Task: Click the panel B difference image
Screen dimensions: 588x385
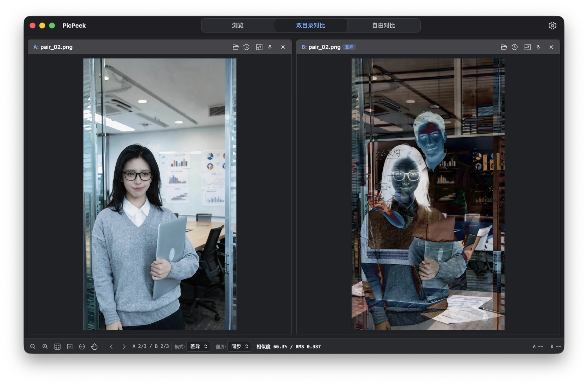Action: tap(428, 194)
